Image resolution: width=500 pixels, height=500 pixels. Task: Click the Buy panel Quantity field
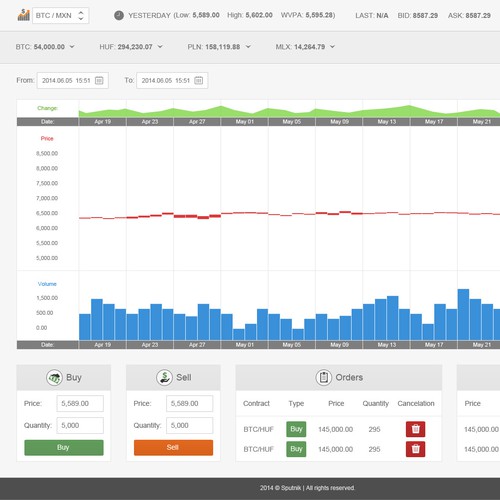[x=80, y=425]
